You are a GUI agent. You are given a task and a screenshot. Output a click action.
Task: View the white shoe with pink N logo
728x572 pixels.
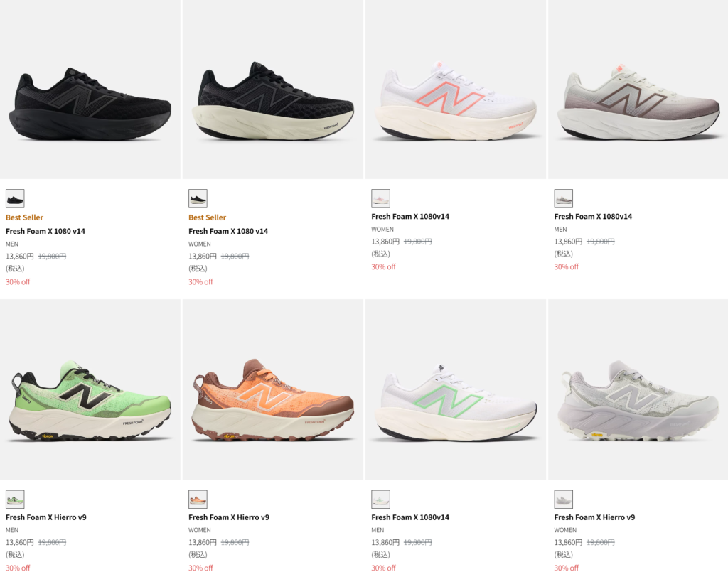coord(456,89)
